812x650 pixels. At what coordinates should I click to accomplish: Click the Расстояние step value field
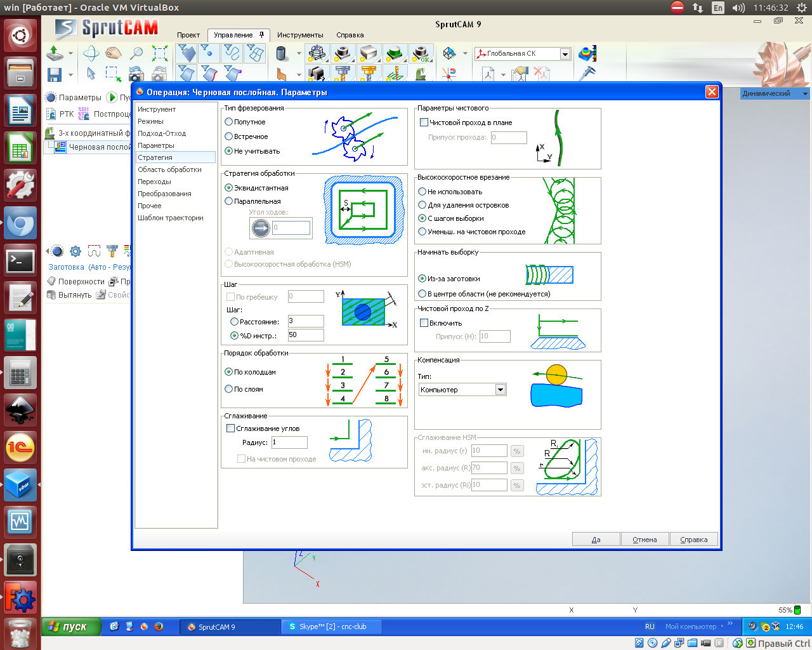click(306, 321)
